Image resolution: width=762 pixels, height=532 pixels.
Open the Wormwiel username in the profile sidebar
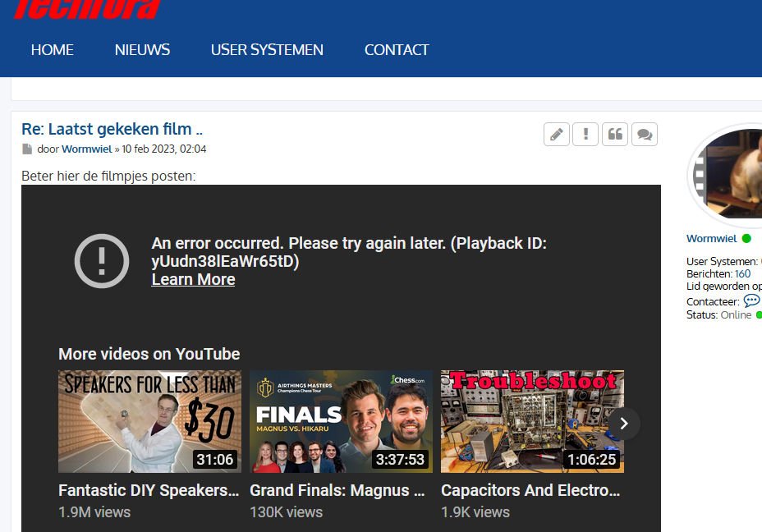(x=711, y=239)
